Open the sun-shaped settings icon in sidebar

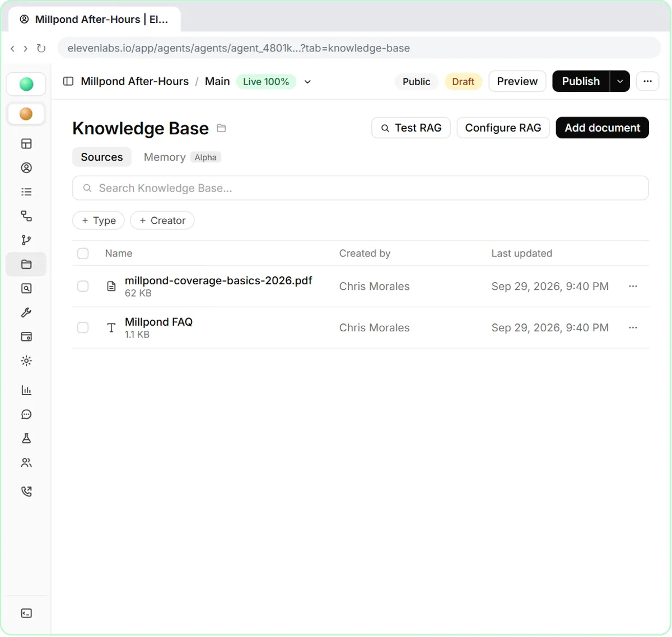26,360
